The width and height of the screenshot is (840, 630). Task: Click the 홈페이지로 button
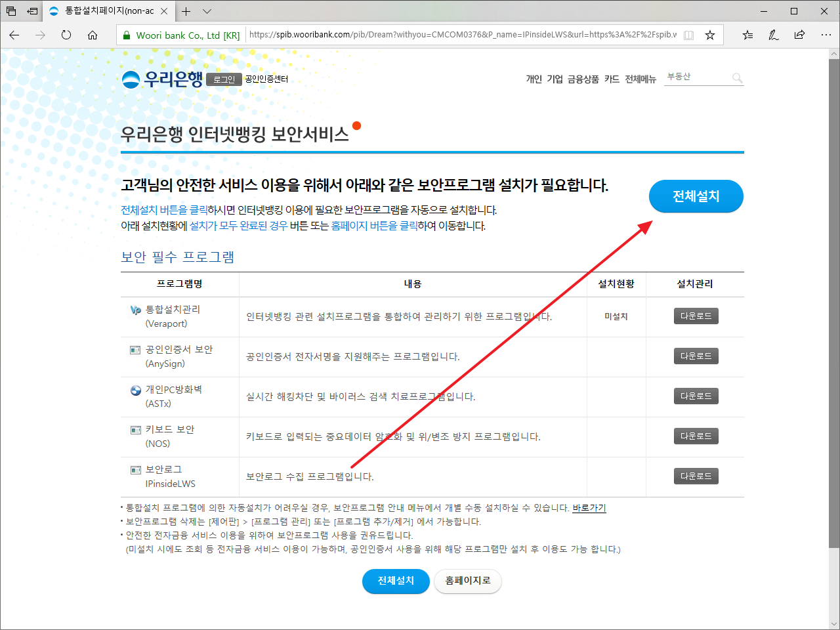point(468,581)
